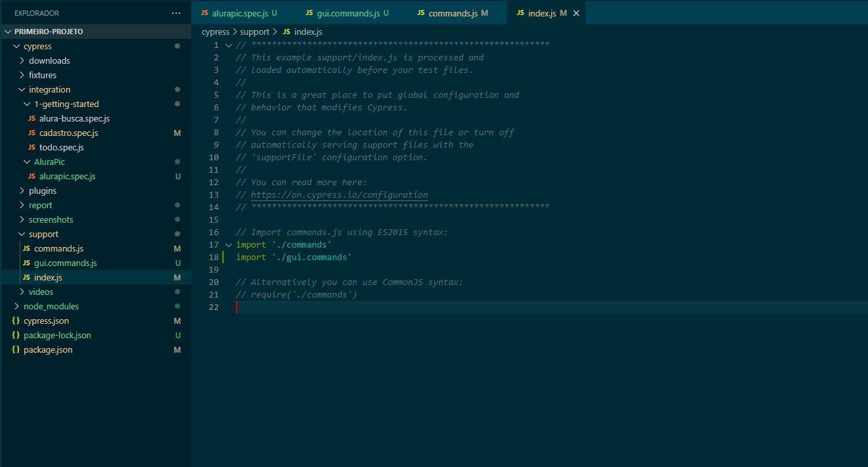Viewport: 868px width, 467px height.
Task: Click the JS icon beside alura-busca.spec.js
Action: (x=32, y=118)
